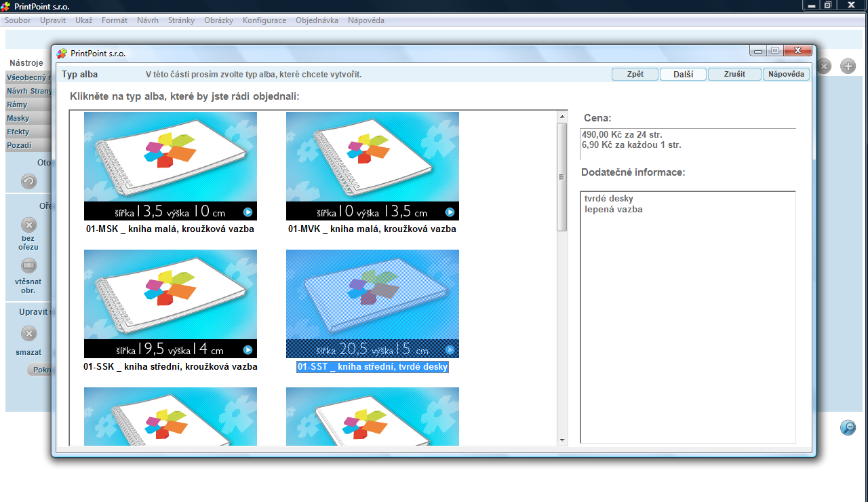Click the blue play arrow on 01-MVK thumbnail

[x=450, y=212]
